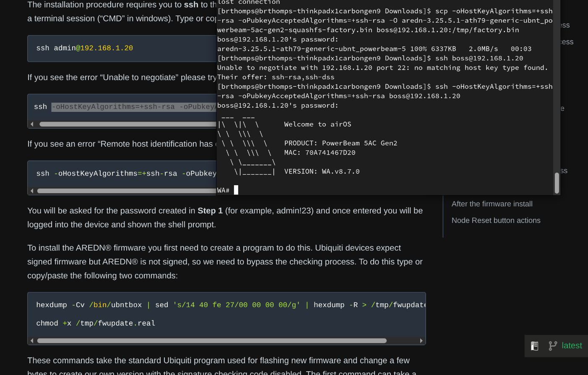Click the bold 'Step 1' text in paragraph
This screenshot has width=588, height=375.
click(x=210, y=211)
